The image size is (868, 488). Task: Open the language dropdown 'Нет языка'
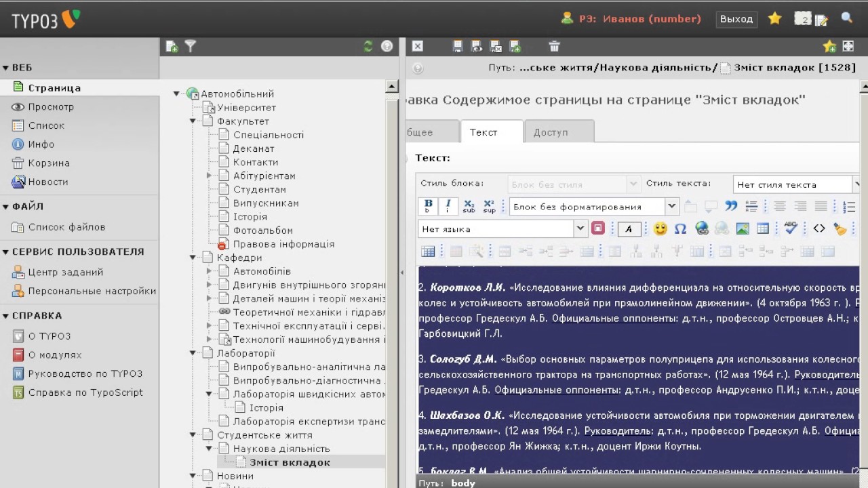coord(502,229)
